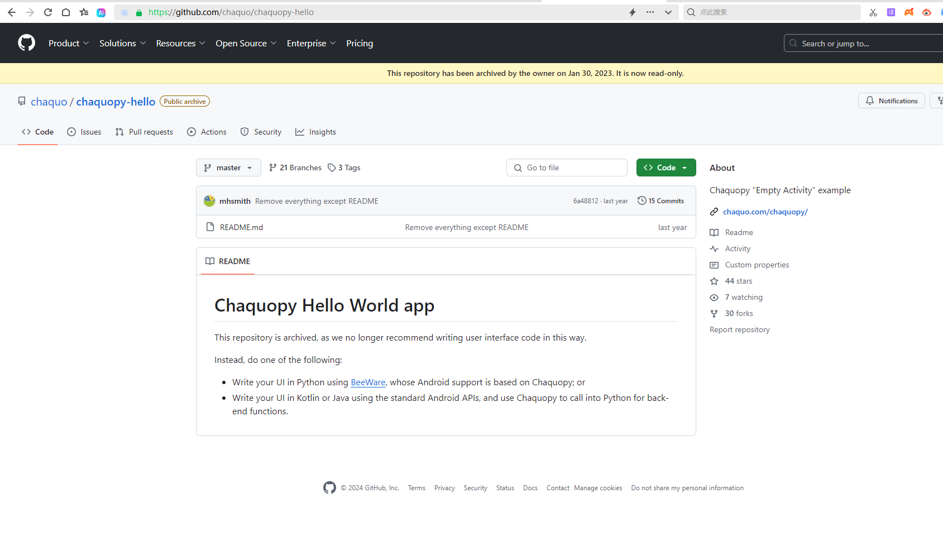Open the BeeWare link in the README
This screenshot has height=560, width=943.
(367, 382)
